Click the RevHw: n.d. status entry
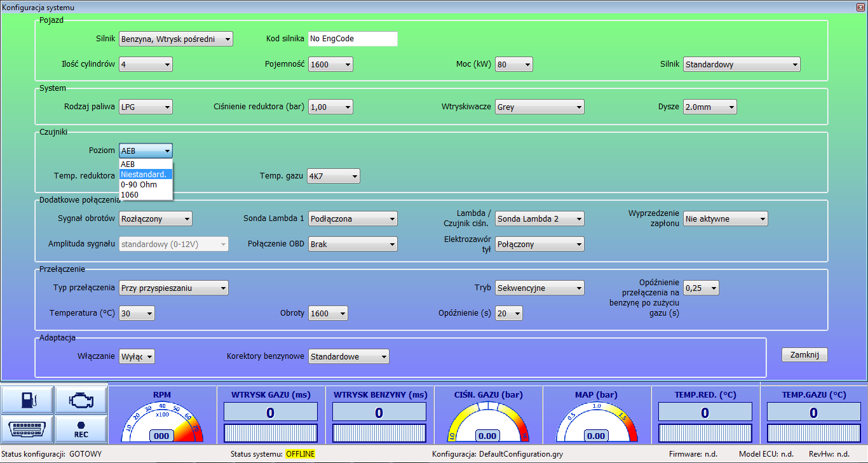The width and height of the screenshot is (868, 463). 829,454
